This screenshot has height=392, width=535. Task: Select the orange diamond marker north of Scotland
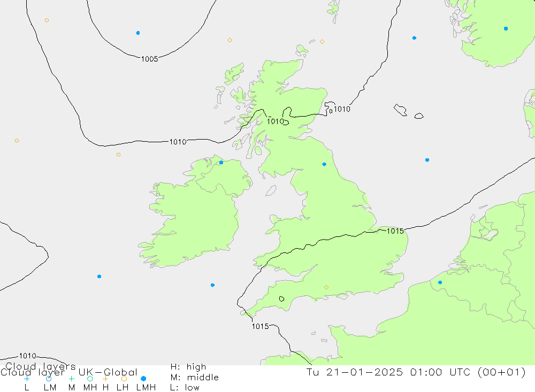(322, 42)
